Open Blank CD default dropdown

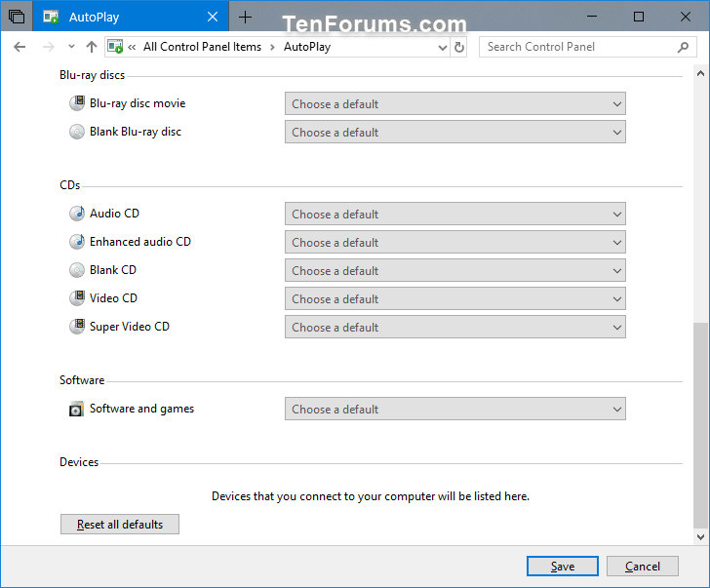pos(455,271)
